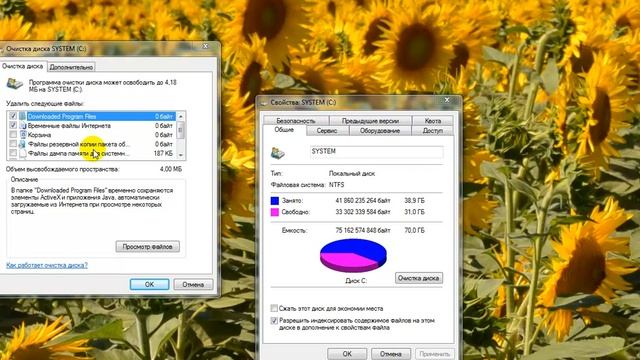Image resolution: width=640 pixels, height=360 pixels.
Task: Select the Временные файлы Интернета row text
Action: coord(69,126)
